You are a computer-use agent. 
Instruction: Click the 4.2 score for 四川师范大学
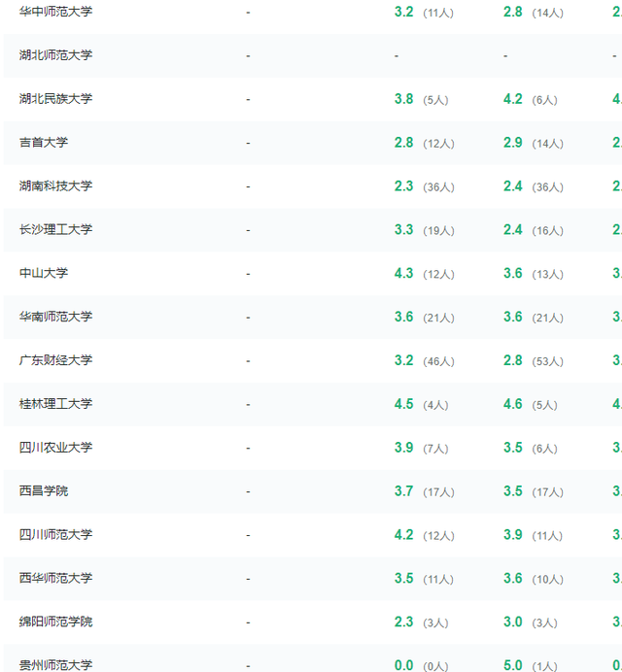coord(403,535)
